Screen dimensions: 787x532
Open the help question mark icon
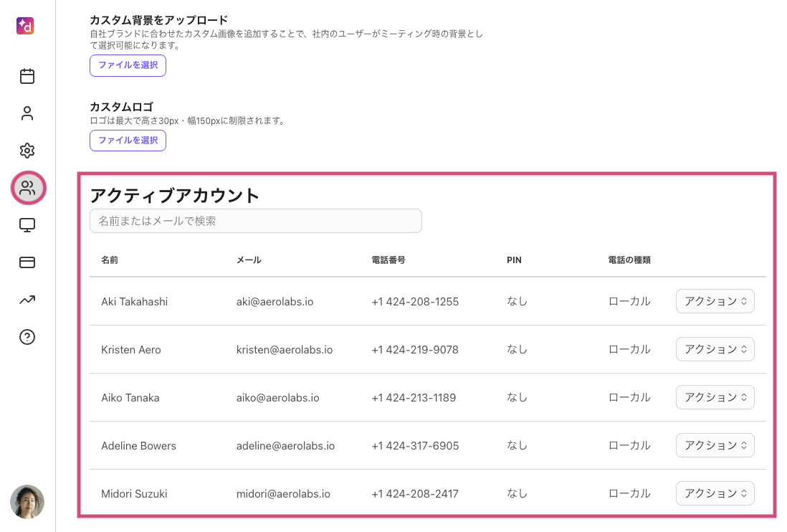pyautogui.click(x=27, y=337)
